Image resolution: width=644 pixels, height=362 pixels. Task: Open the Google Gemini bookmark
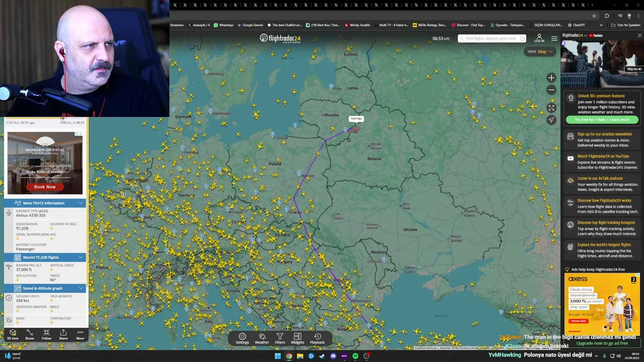[x=250, y=25]
